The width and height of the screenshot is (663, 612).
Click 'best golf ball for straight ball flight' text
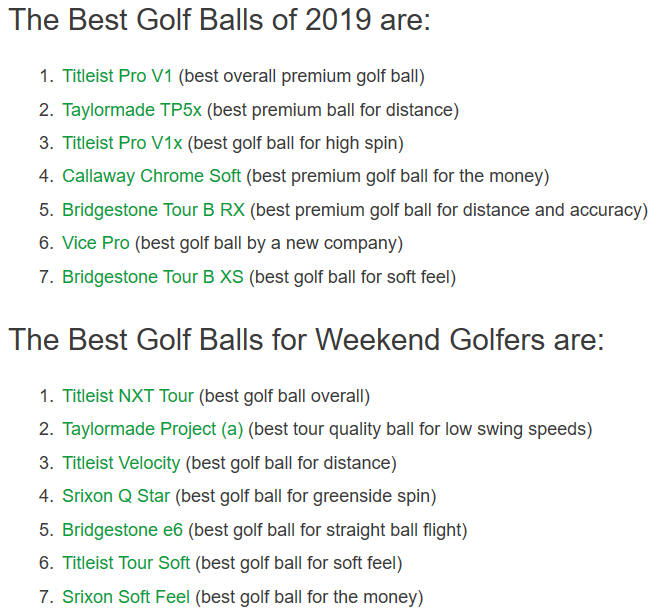pyautogui.click(x=328, y=530)
